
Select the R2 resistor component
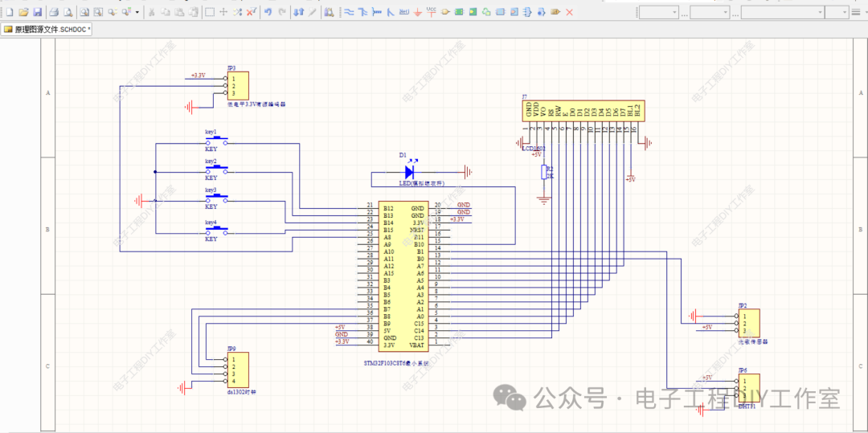tap(545, 173)
